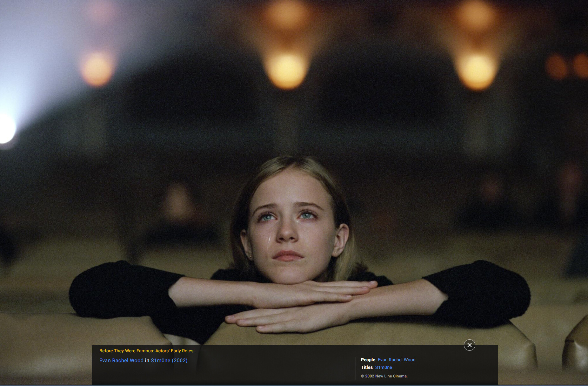Screen dimensions: 588x386
Task: Click the "Titles" label text
Action: pyautogui.click(x=367, y=367)
